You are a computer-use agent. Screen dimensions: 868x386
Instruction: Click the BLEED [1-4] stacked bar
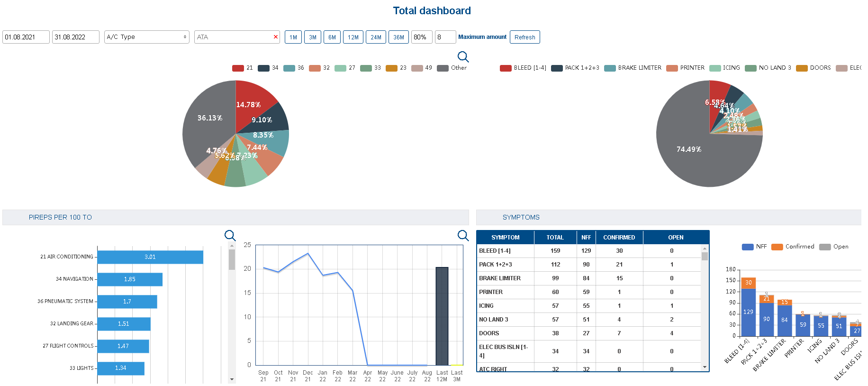click(x=748, y=307)
